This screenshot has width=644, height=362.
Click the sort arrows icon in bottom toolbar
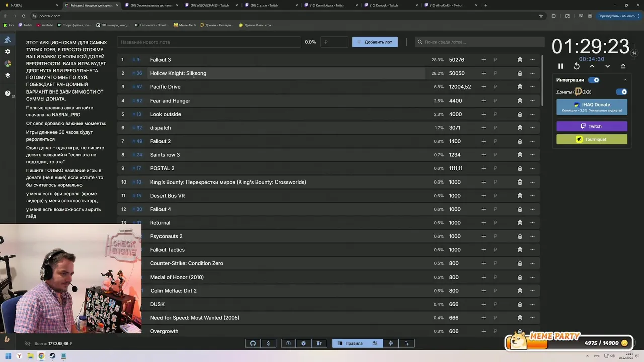pos(407,343)
